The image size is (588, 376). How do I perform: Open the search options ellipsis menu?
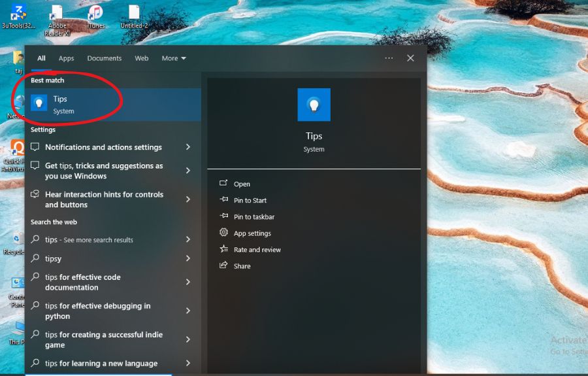coord(389,58)
